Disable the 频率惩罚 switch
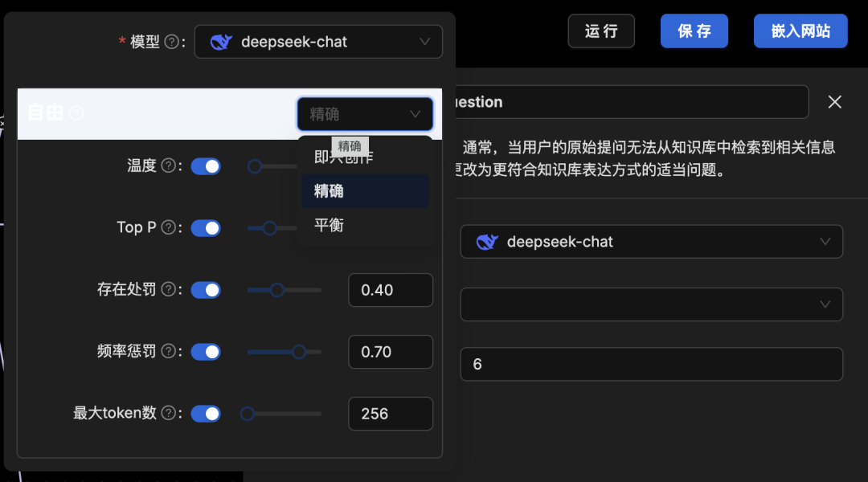The height and width of the screenshot is (482, 868). pos(206,352)
